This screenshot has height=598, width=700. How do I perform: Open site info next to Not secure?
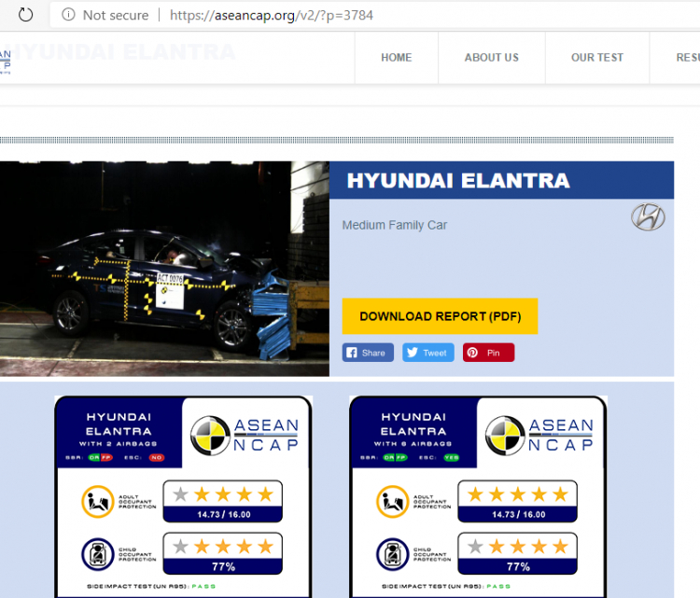click(68, 15)
